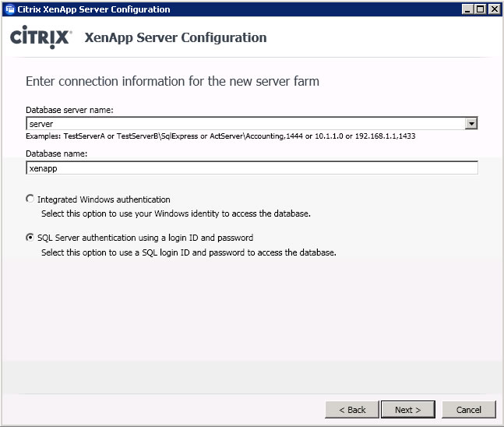Minimize the XenApp Server Configuration window
Image resolution: width=504 pixels, height=427 pixels.
pyautogui.click(x=467, y=9)
